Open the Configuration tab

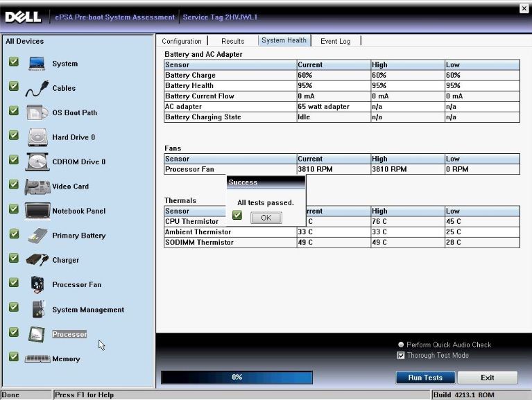click(x=182, y=41)
